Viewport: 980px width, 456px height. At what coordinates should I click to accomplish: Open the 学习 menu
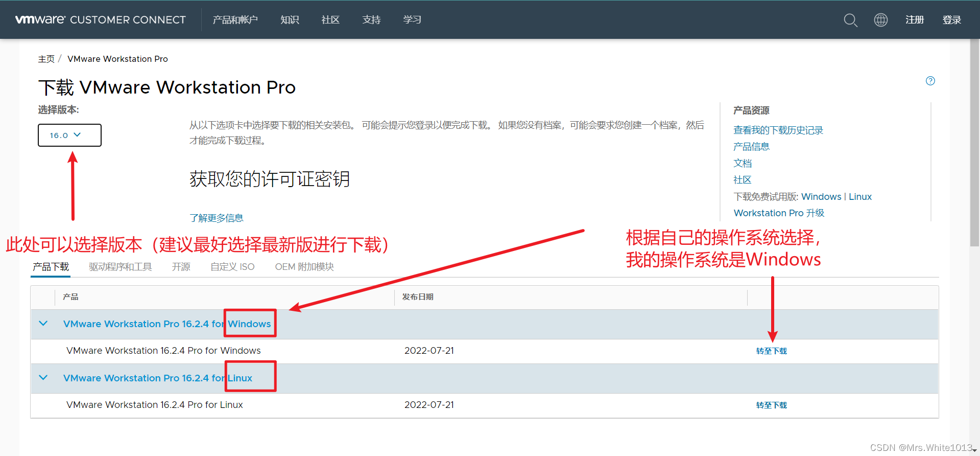tap(412, 20)
